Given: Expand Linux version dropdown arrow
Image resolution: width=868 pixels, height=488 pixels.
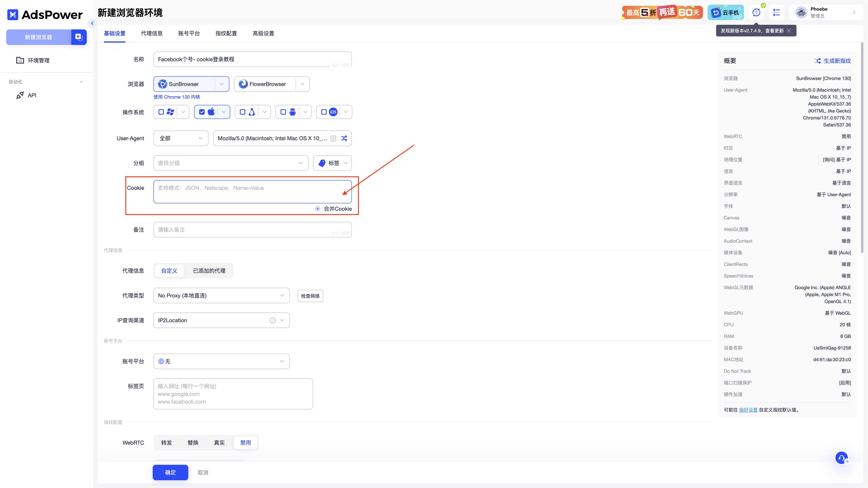Looking at the screenshot, I should coord(264,112).
